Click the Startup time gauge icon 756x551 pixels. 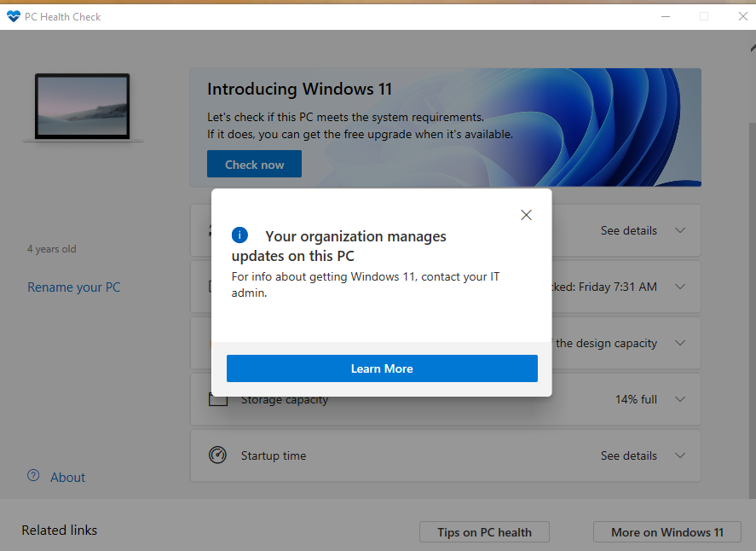(217, 455)
